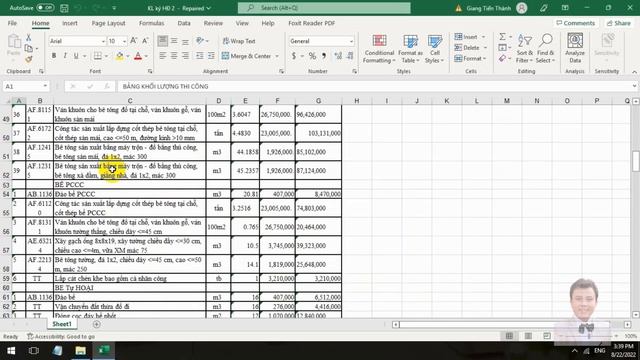Increase font size with the larger A
Image resolution: width=640 pixels, height=360 pixels.
click(x=133, y=41)
